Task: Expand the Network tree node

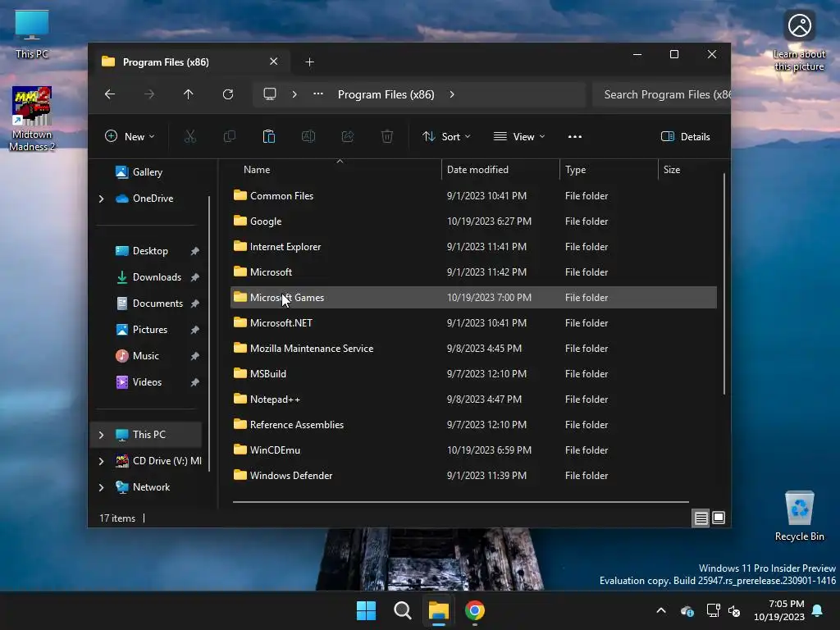Action: (x=101, y=487)
